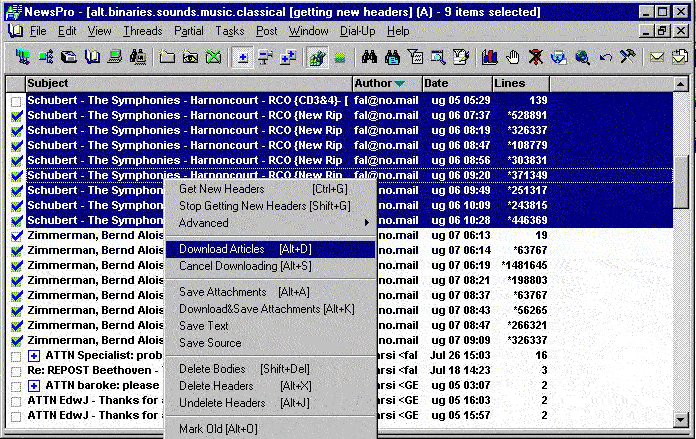Click the hand stop icon in toolbar
The width and height of the screenshot is (696, 439).
click(514, 57)
